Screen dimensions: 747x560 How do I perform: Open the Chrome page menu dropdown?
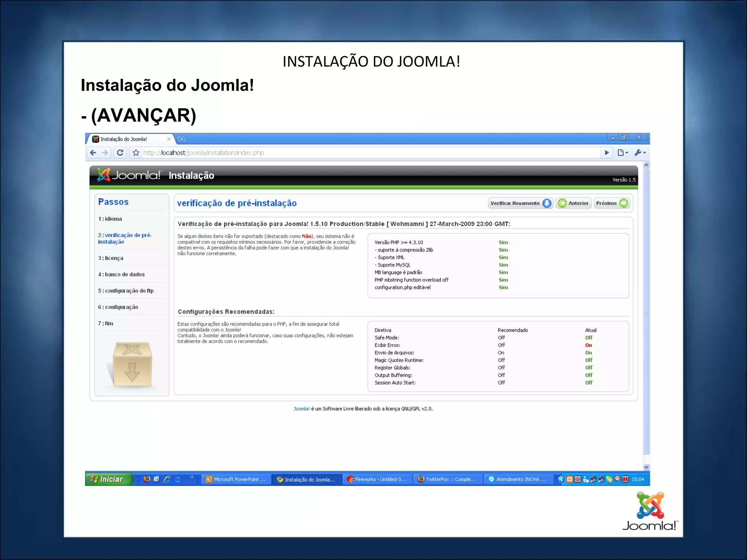point(623,153)
